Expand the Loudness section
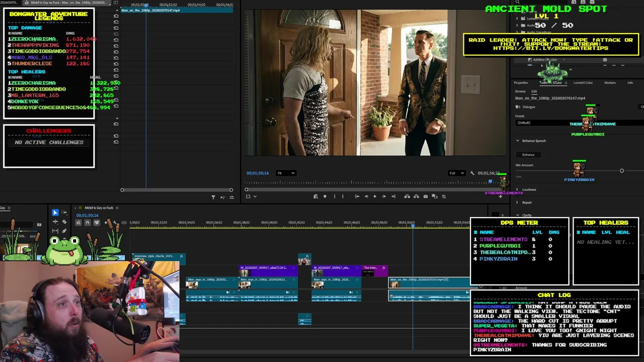 pos(517,190)
